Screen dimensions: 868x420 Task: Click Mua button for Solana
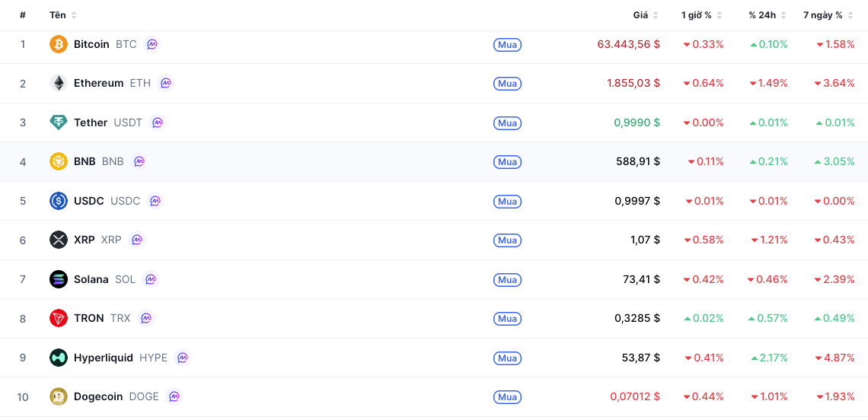click(507, 279)
